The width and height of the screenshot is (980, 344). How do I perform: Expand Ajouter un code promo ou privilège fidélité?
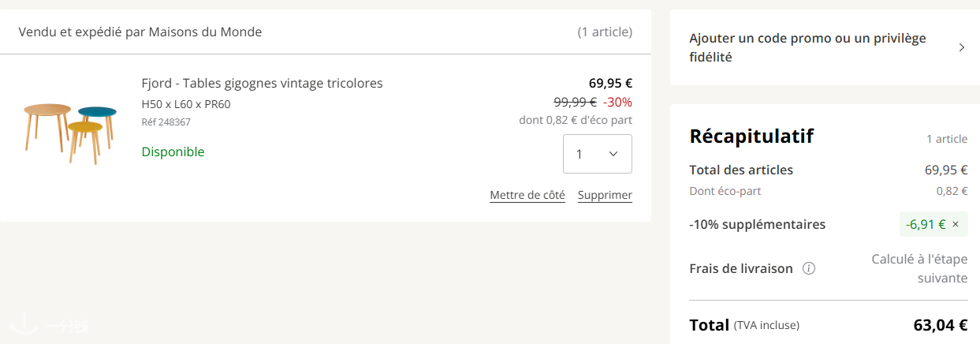tap(807, 47)
